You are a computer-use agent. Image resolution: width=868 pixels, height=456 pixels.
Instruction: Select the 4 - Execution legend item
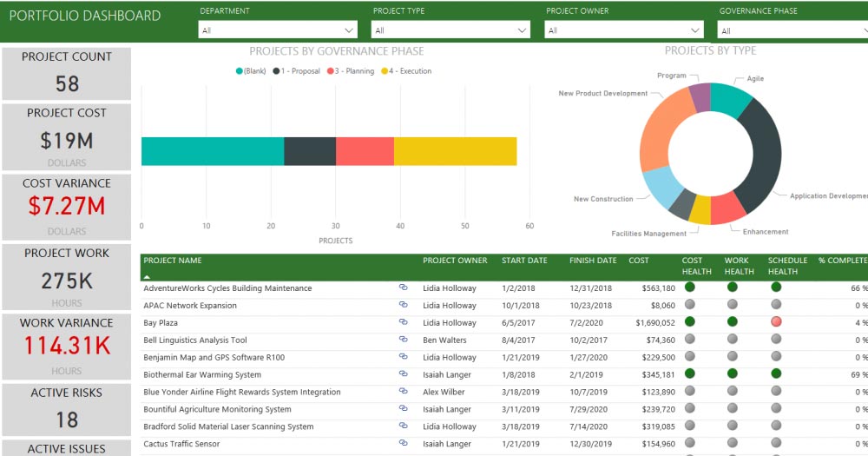coord(406,71)
